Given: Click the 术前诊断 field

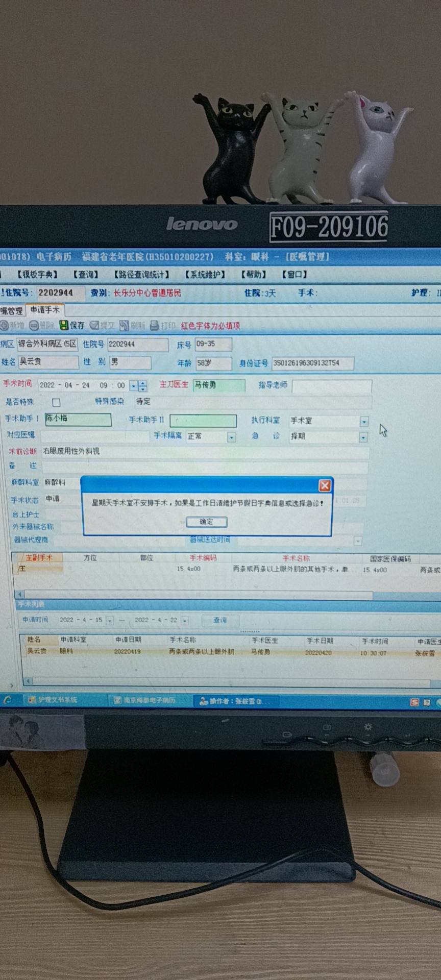Looking at the screenshot, I should 205,452.
